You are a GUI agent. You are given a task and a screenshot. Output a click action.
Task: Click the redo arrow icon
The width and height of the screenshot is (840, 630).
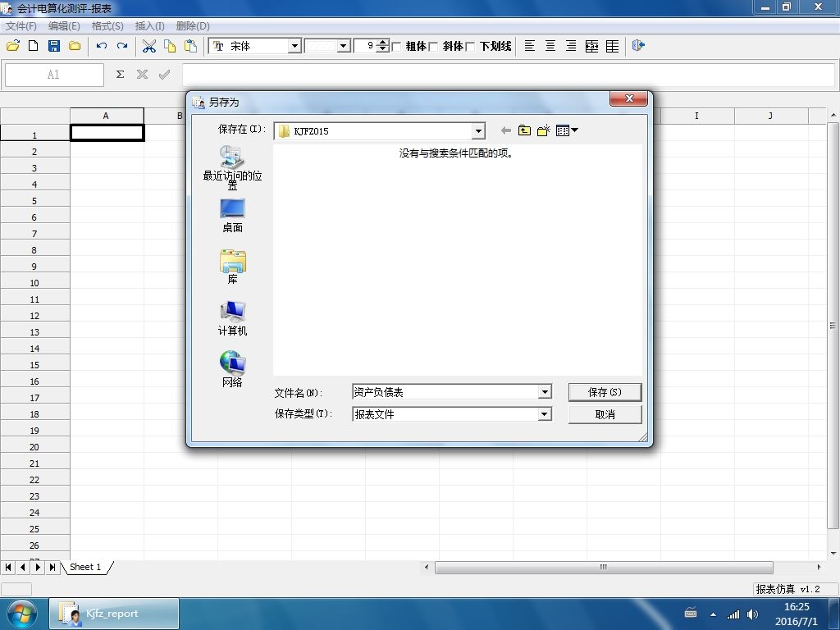(122, 46)
